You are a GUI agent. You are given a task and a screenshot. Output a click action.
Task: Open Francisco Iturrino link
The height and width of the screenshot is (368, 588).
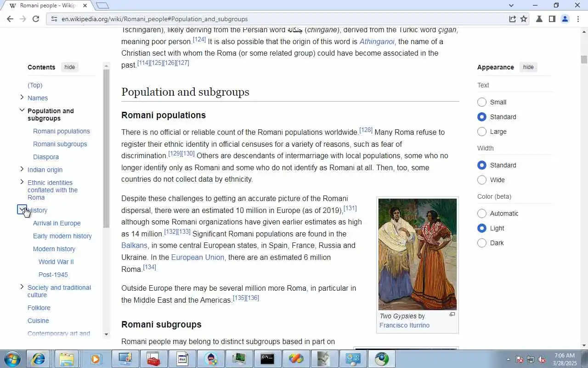click(404, 325)
